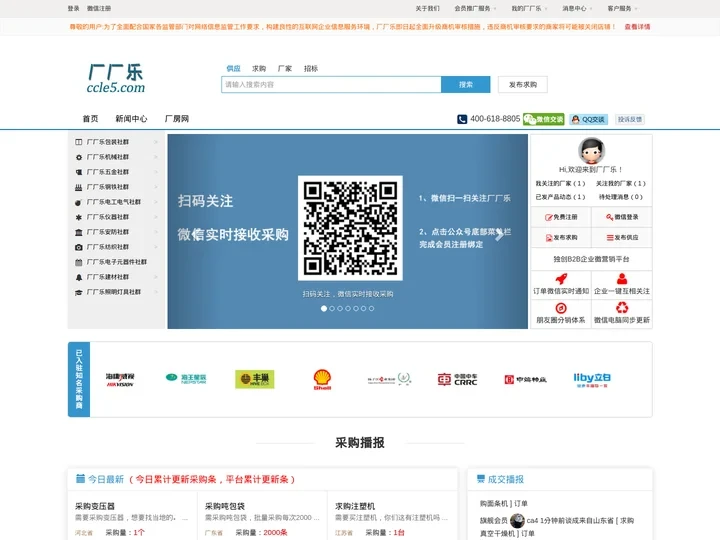
Task: Open the Hikvision 海康威视 logo
Action: pyautogui.click(x=120, y=380)
